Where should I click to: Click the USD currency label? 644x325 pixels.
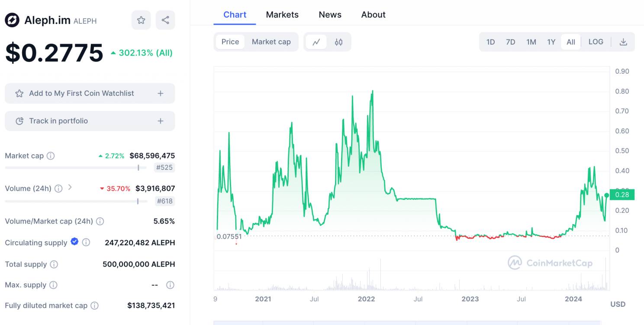click(x=618, y=304)
